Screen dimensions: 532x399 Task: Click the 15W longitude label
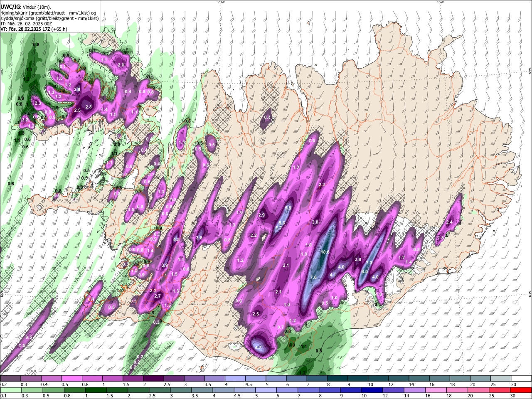point(440,2)
